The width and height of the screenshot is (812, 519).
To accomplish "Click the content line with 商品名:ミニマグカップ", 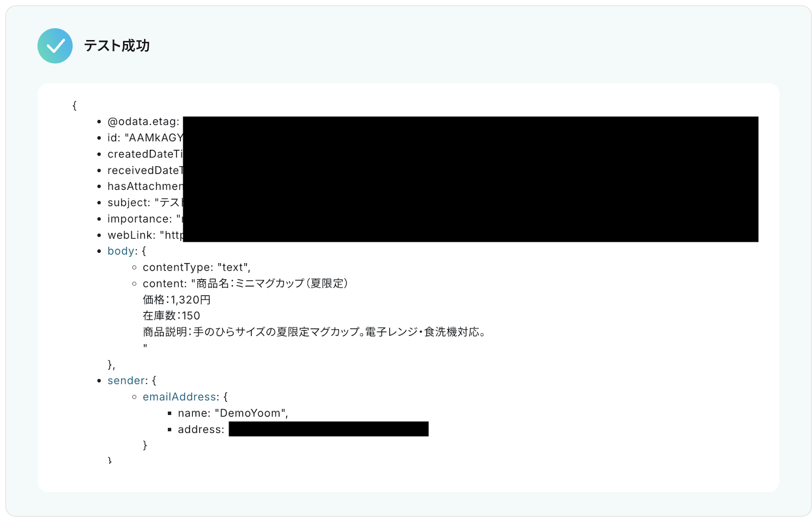I will point(245,283).
